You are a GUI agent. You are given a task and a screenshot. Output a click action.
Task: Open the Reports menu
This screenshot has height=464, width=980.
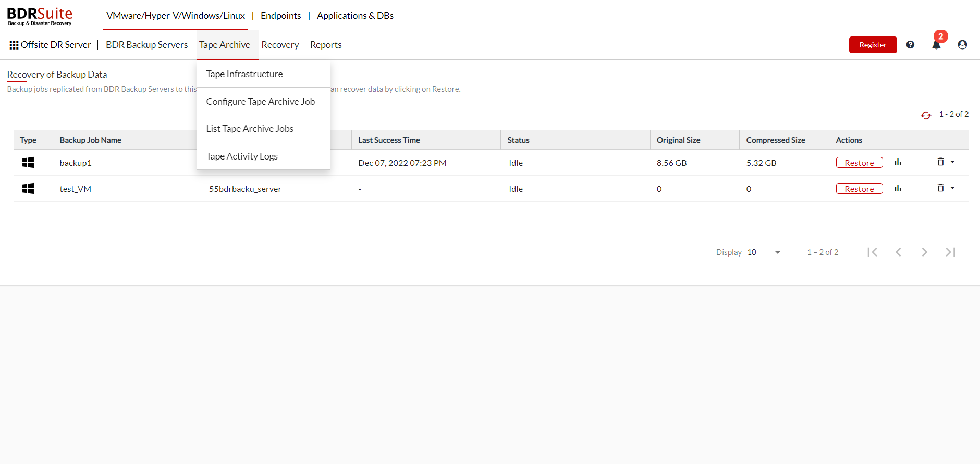pyautogui.click(x=326, y=45)
